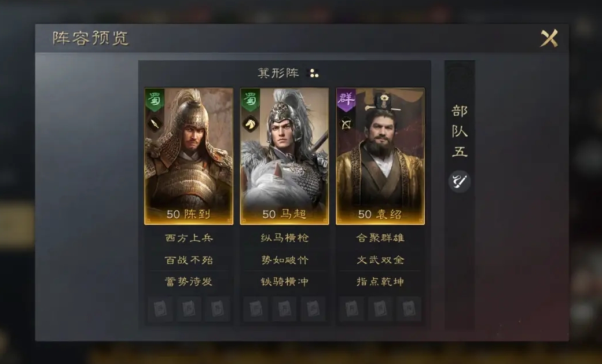Viewport: 602px width, 364px height.
Task: Open the 铁骑横冲 skill entry
Action: pyautogui.click(x=284, y=282)
